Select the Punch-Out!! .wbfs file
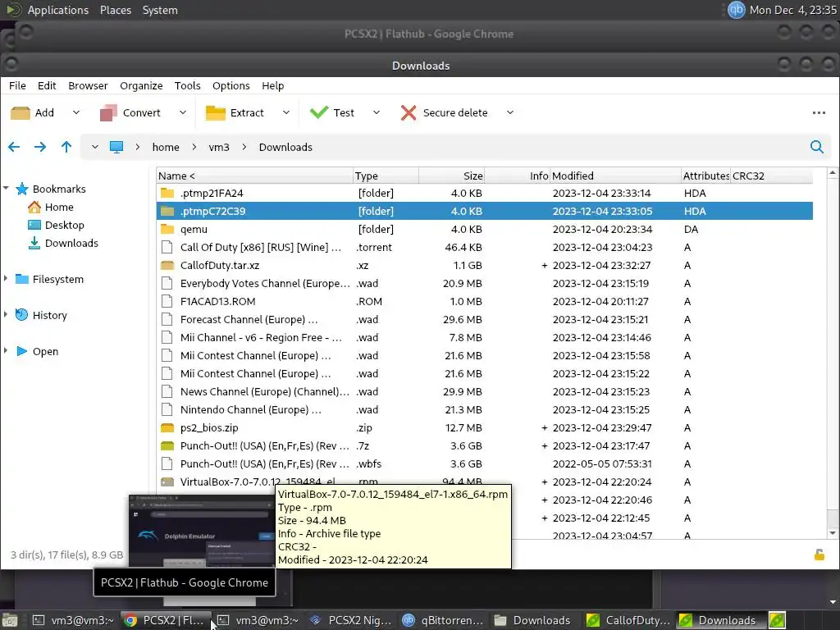The width and height of the screenshot is (840, 630). (x=484, y=464)
